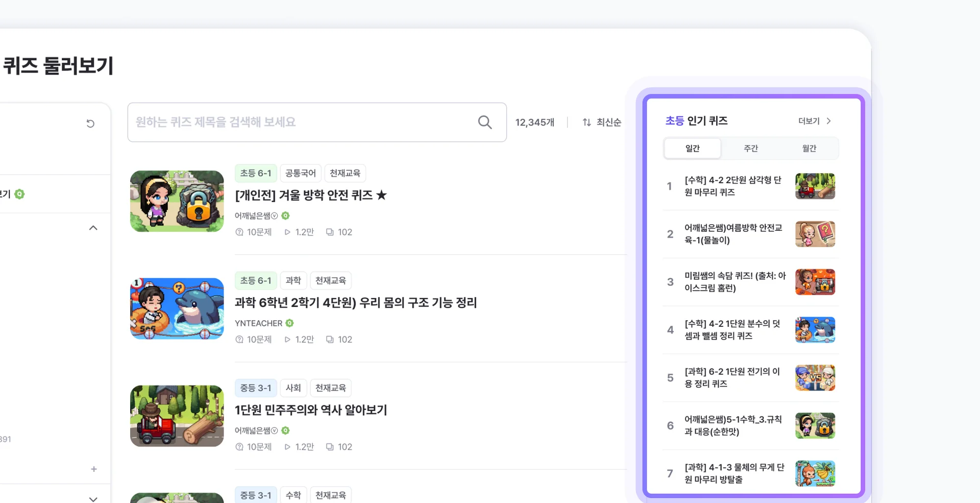Toggle the 초등 6-1 grade tag

coord(256,173)
